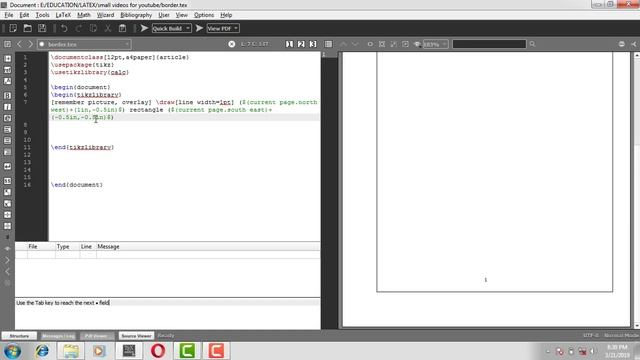Close current document X button
Screen dimensions: 640x360
click(231, 44)
